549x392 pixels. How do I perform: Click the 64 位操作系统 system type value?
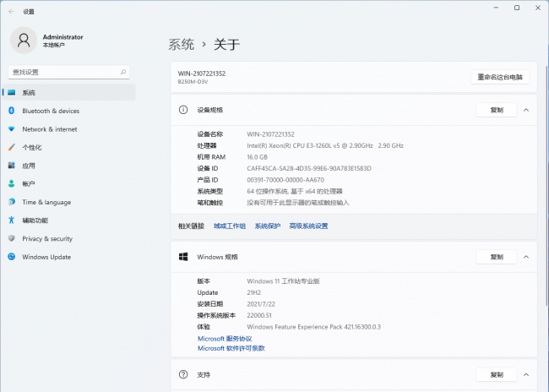click(x=295, y=191)
